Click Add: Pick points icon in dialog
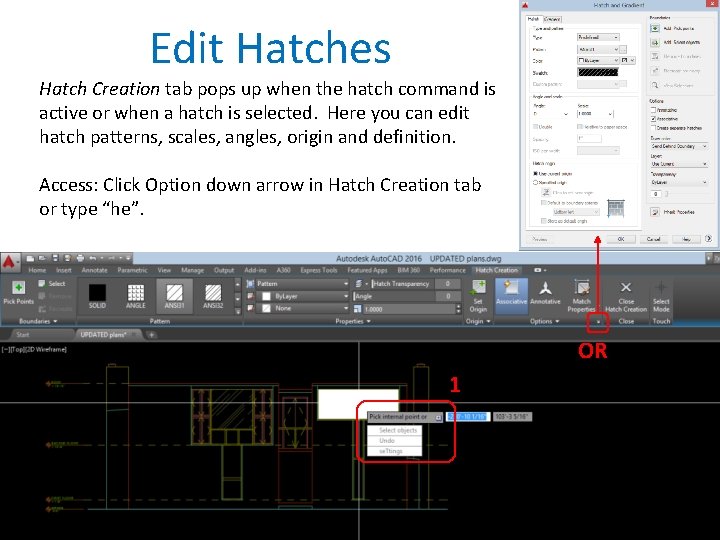 (x=655, y=28)
